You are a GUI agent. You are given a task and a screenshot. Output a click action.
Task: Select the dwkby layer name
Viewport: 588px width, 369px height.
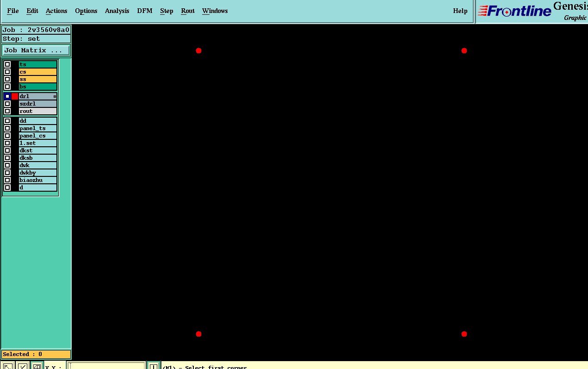pos(38,173)
